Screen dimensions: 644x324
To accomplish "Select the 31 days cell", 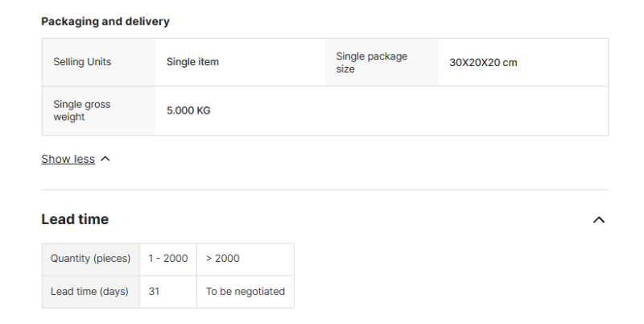I will tap(154, 292).
